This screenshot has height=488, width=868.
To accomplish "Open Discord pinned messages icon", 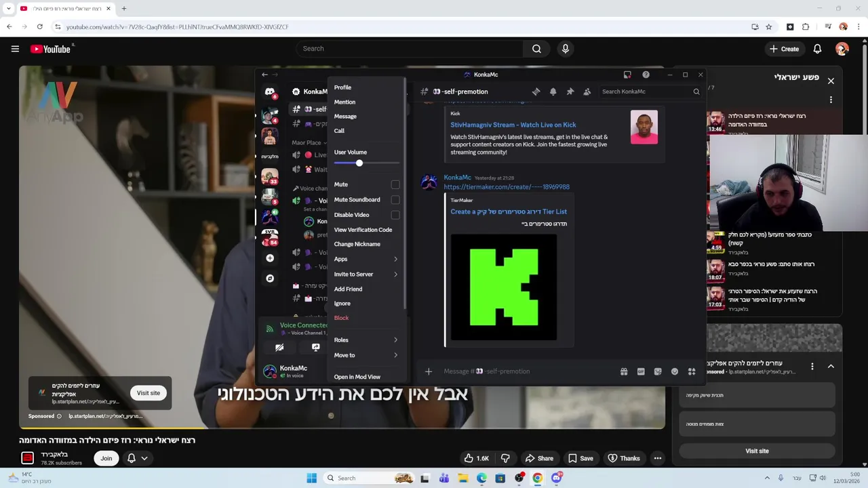I will (x=570, y=91).
